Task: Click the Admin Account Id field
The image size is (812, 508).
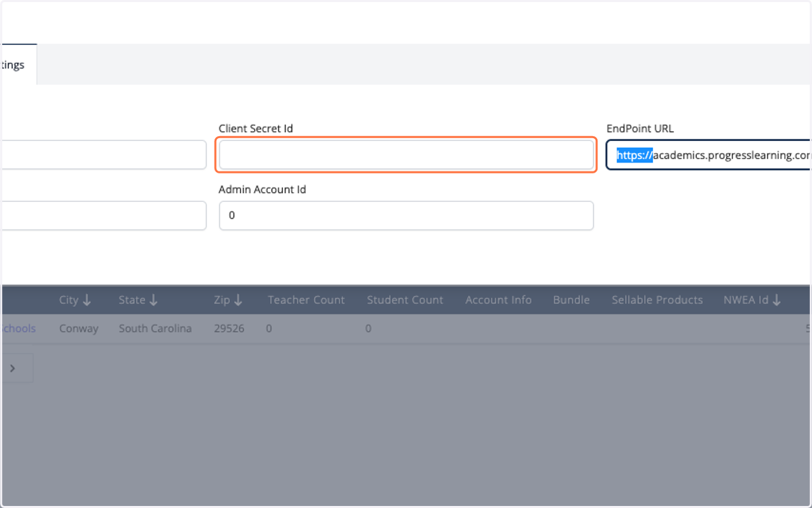Action: point(406,215)
